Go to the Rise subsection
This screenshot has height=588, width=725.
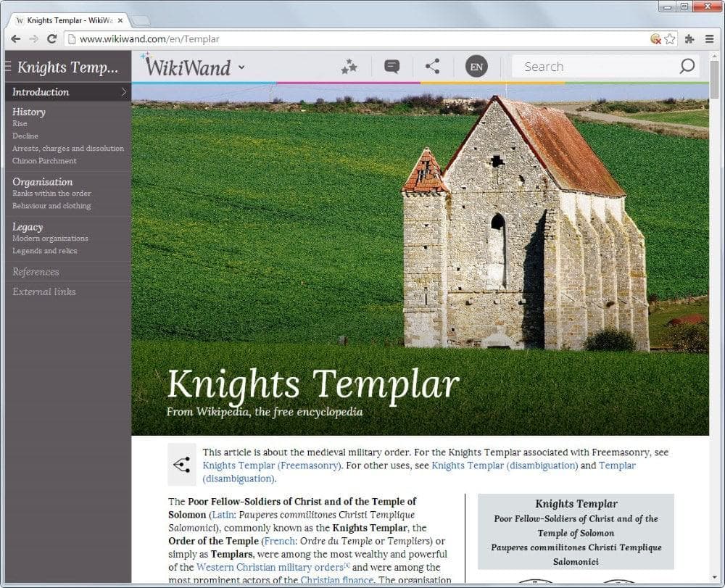coord(20,123)
